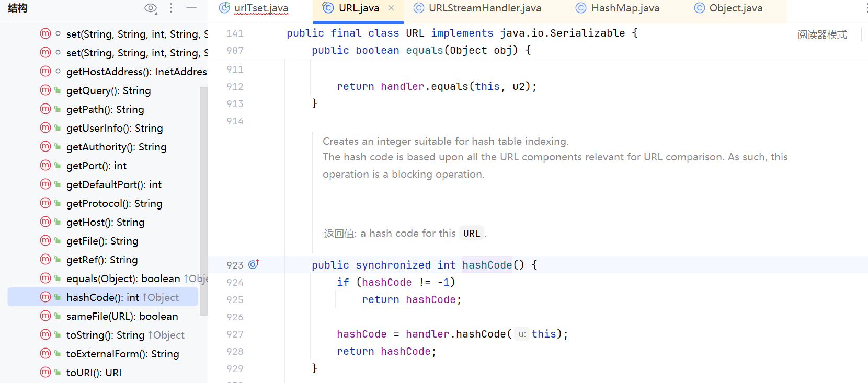Click line number 927 in gutter
The image size is (868, 383).
pos(235,334)
